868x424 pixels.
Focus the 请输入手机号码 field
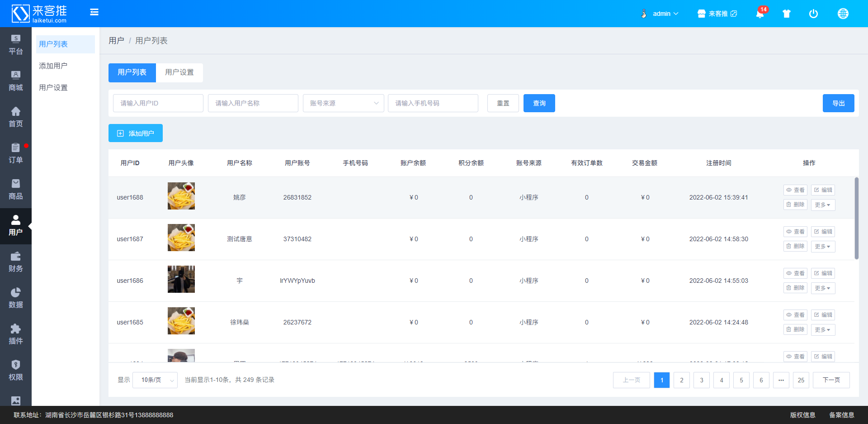pyautogui.click(x=433, y=103)
